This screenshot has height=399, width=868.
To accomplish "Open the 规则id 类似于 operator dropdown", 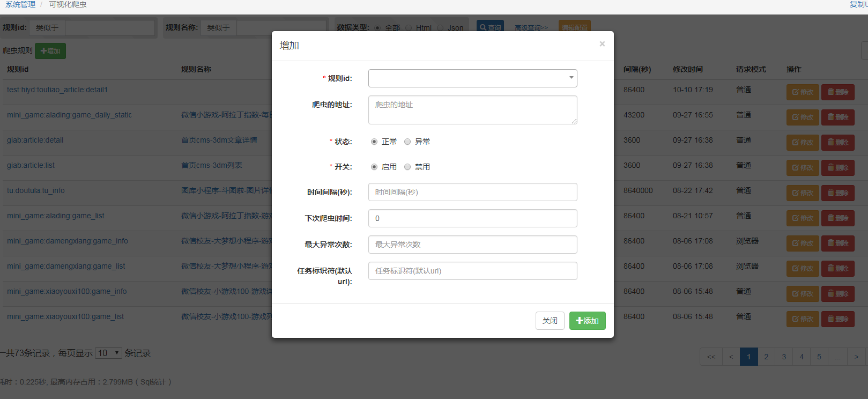I will (47, 28).
